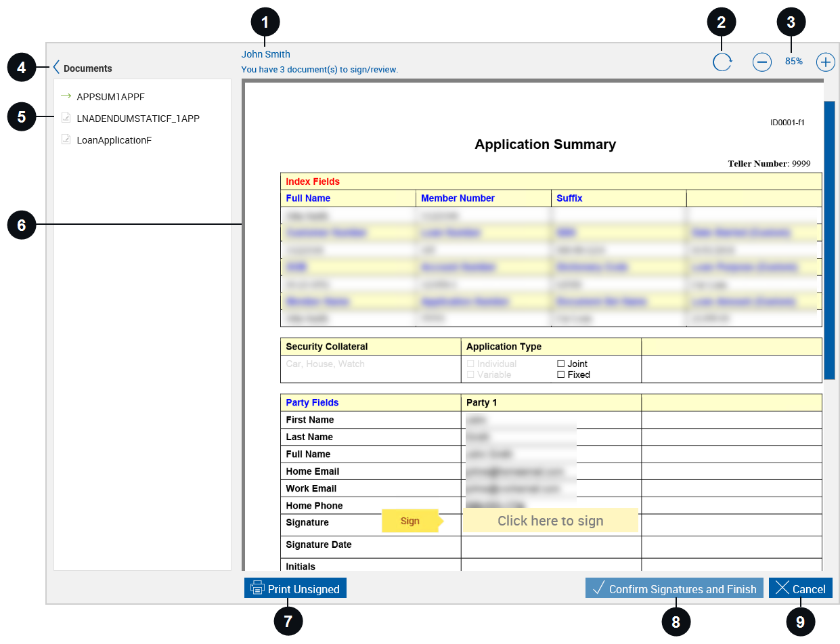Toggle the Fixed application type checkbox
This screenshot has height=644, width=840.
click(x=560, y=374)
